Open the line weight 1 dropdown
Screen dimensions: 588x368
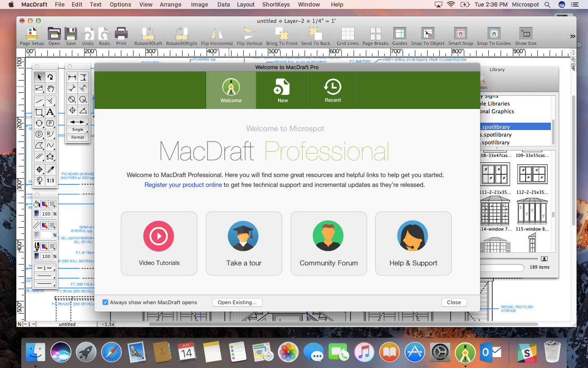point(45,268)
